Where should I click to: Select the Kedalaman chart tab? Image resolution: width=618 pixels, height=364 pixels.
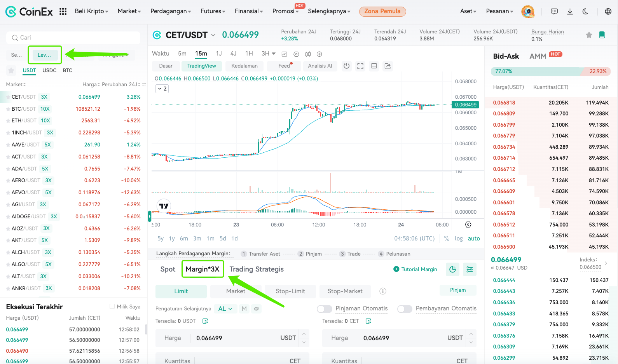(x=244, y=66)
